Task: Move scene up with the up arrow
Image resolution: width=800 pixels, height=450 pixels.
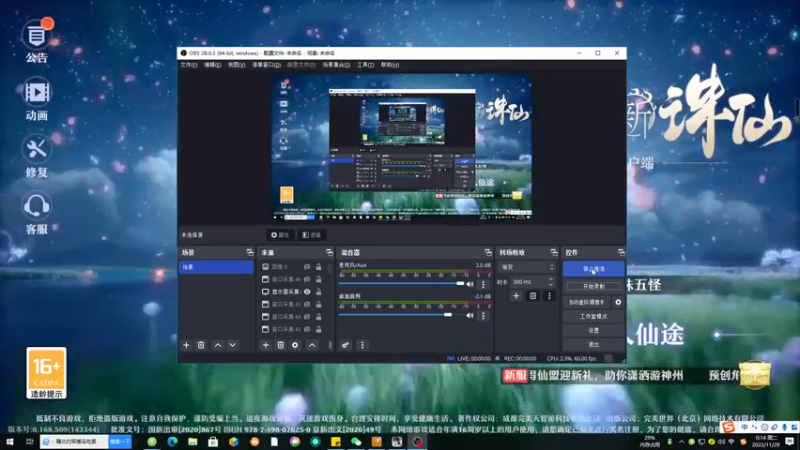Action: click(x=218, y=345)
